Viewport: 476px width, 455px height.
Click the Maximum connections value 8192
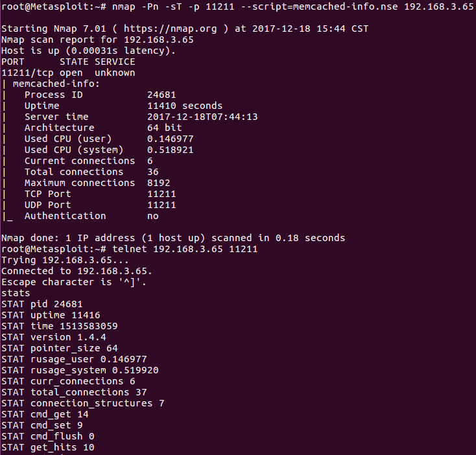[159, 183]
